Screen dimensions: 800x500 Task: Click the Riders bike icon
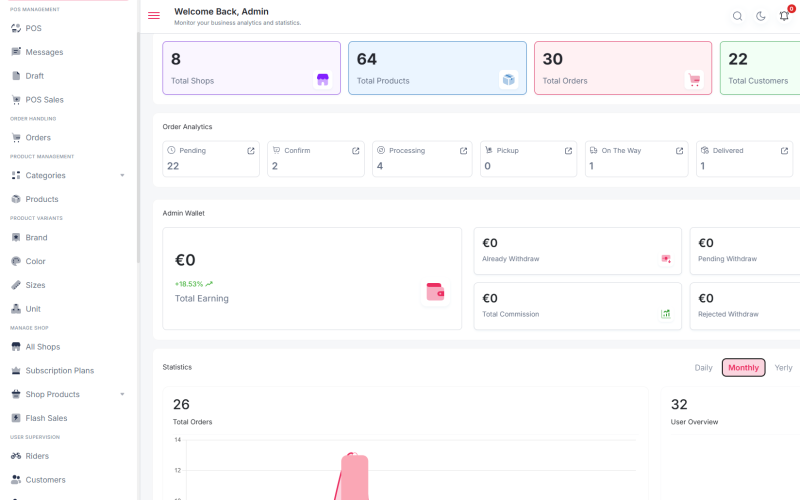pos(16,456)
